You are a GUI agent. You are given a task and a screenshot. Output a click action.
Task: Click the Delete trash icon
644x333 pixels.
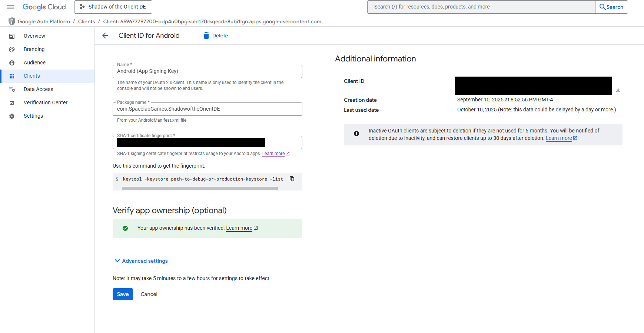point(206,36)
